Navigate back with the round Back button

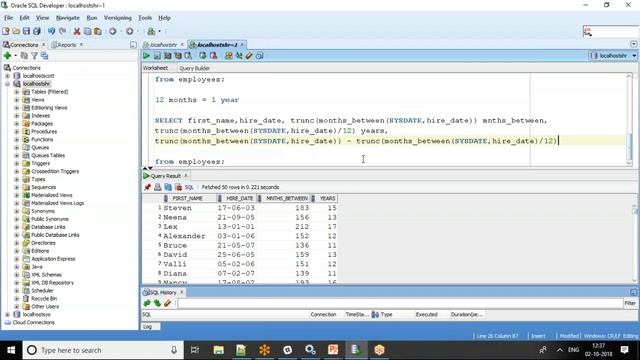(113, 31)
